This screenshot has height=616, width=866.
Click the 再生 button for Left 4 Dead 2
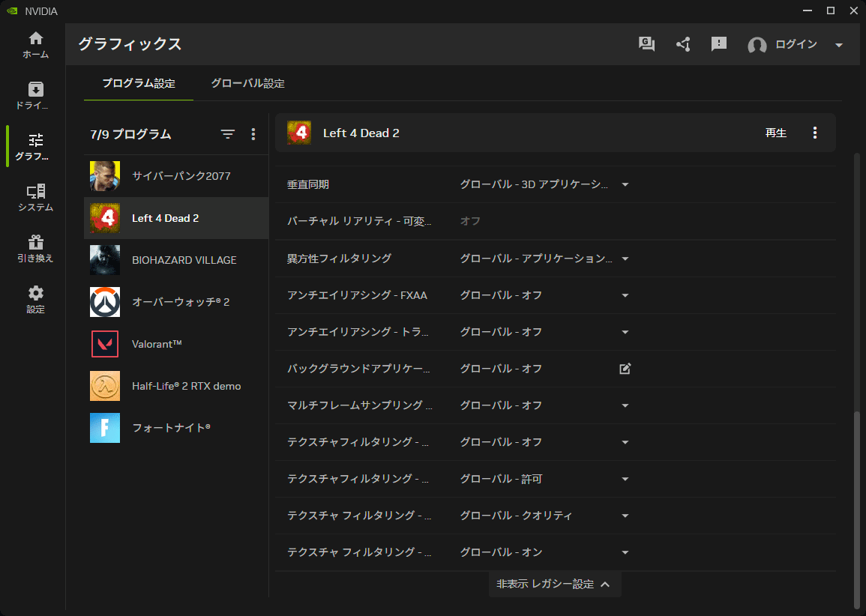coord(775,133)
